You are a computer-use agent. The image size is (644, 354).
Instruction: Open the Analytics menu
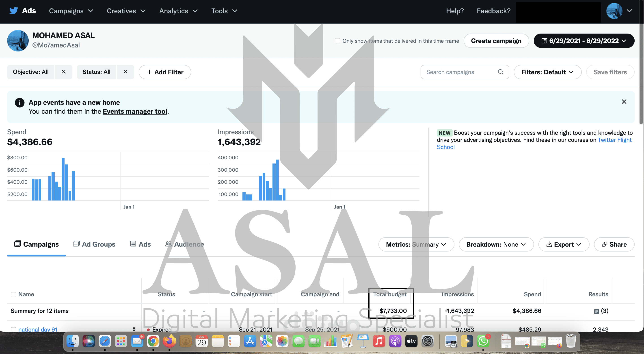point(178,11)
